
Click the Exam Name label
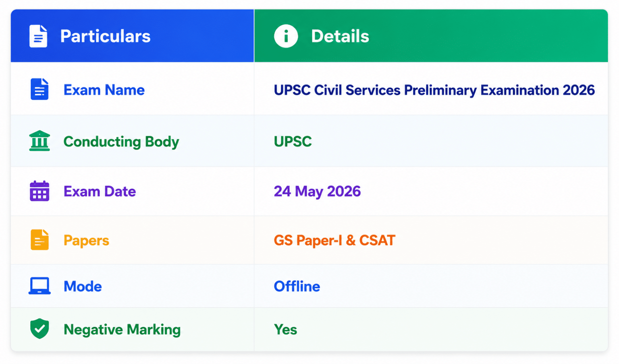[x=104, y=90]
